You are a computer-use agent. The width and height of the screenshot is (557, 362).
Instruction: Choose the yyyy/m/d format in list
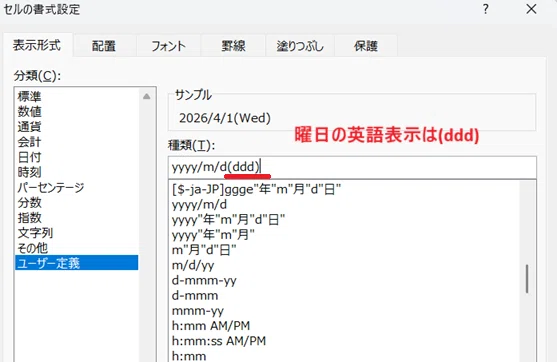[x=344, y=205]
